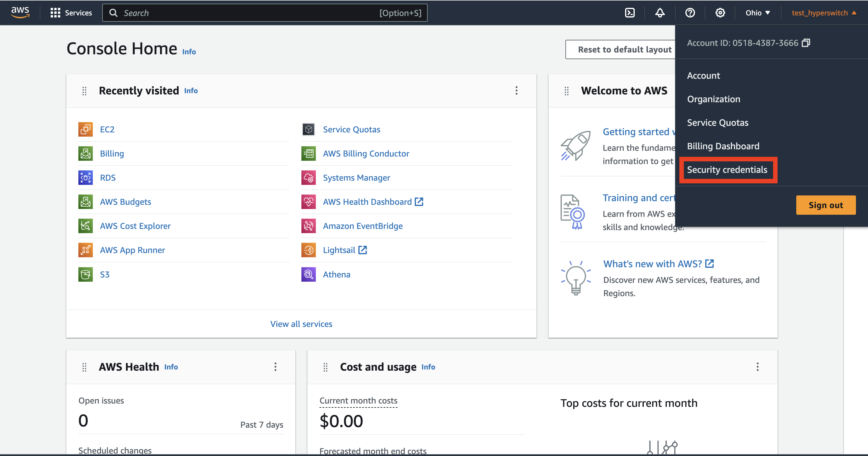Open the help question mark icon
This screenshot has height=456, width=868.
(690, 13)
